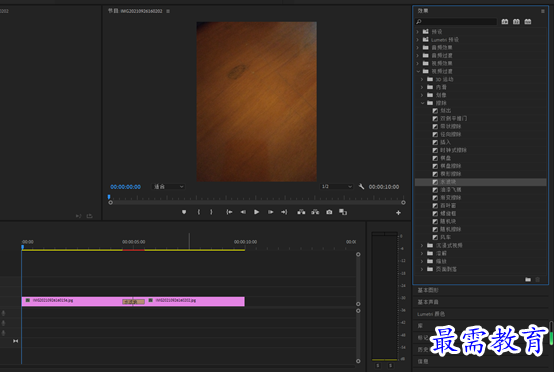The height and width of the screenshot is (372, 554).
Task: Filter YUV effects icon
Action: (528, 22)
